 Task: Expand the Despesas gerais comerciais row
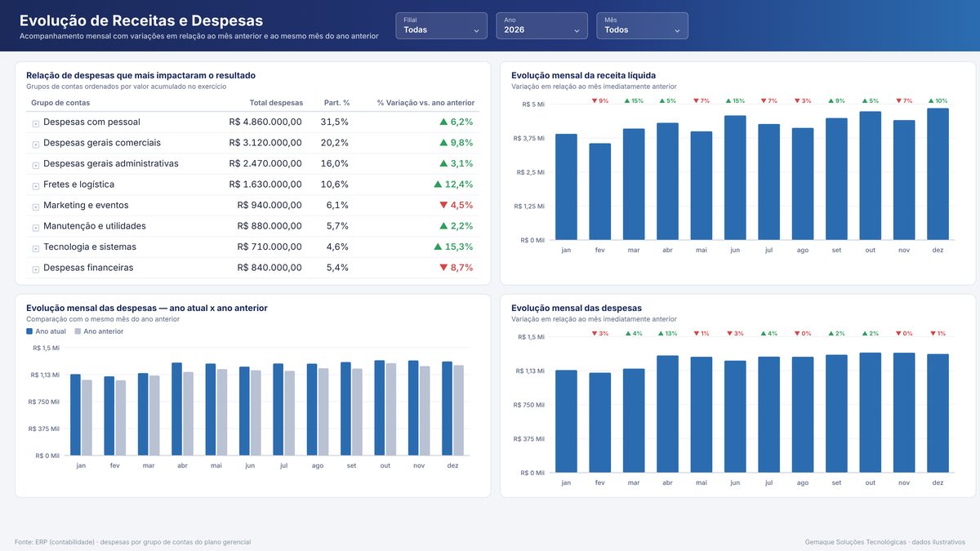point(35,144)
